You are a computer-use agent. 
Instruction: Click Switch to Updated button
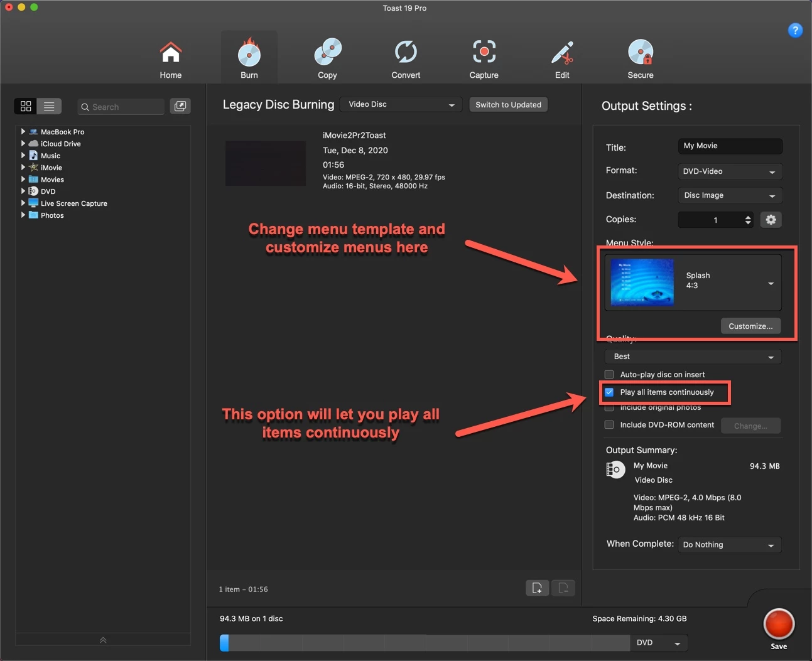(x=508, y=105)
